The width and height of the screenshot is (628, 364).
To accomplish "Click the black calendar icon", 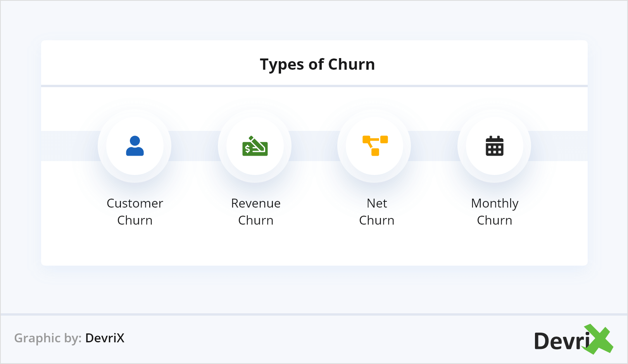I will [x=495, y=146].
